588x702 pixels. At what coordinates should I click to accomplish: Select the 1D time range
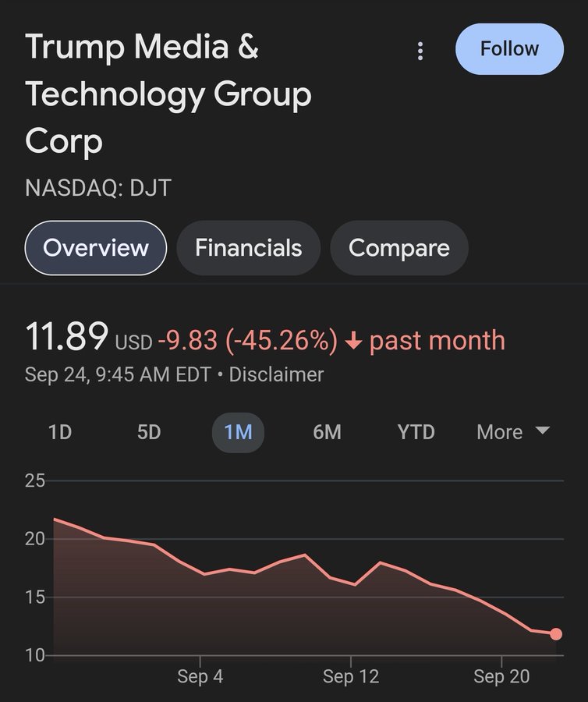coord(60,432)
